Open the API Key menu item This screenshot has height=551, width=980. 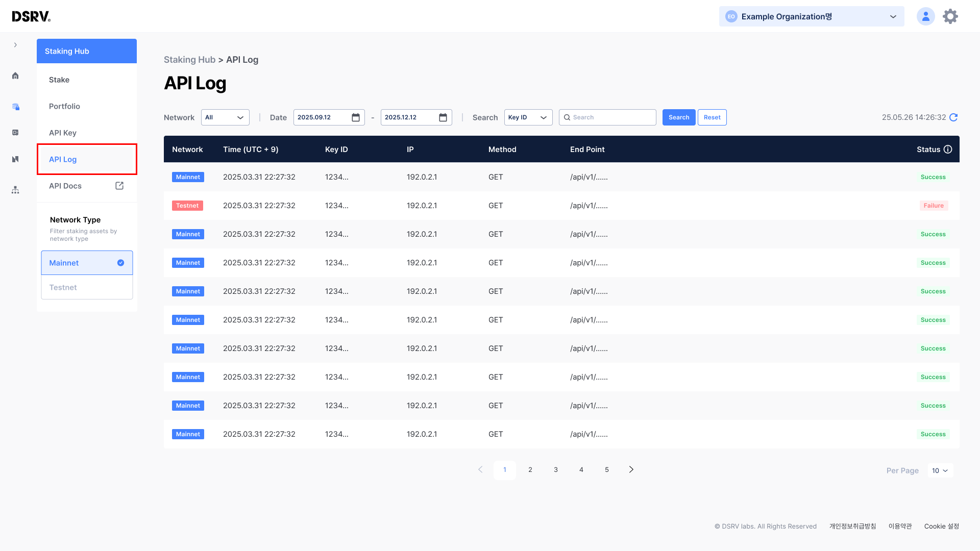pyautogui.click(x=63, y=133)
